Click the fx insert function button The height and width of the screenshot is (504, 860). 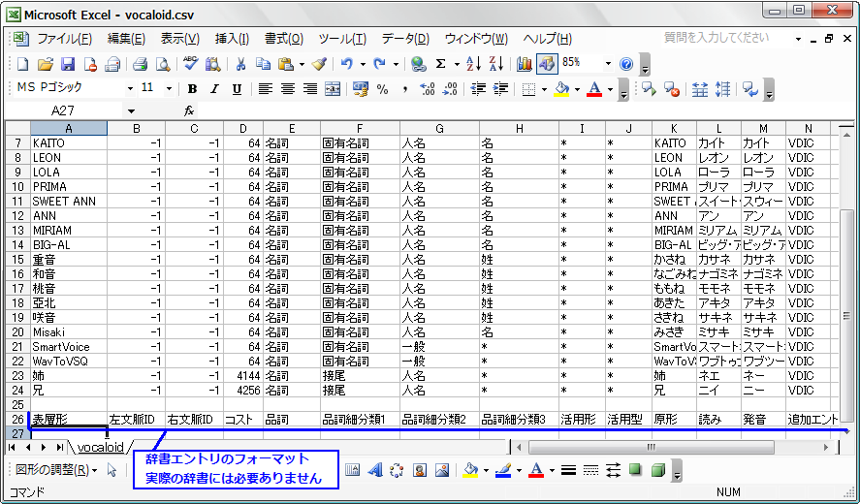pyautogui.click(x=189, y=111)
